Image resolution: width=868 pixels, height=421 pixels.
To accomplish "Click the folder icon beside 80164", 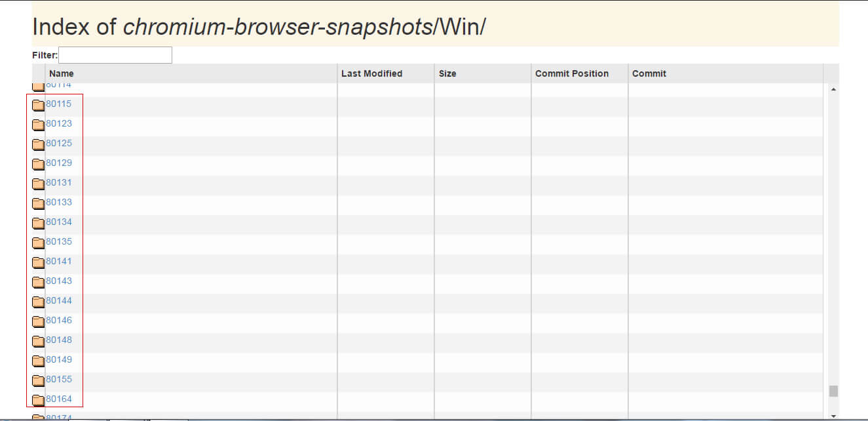I will click(39, 400).
